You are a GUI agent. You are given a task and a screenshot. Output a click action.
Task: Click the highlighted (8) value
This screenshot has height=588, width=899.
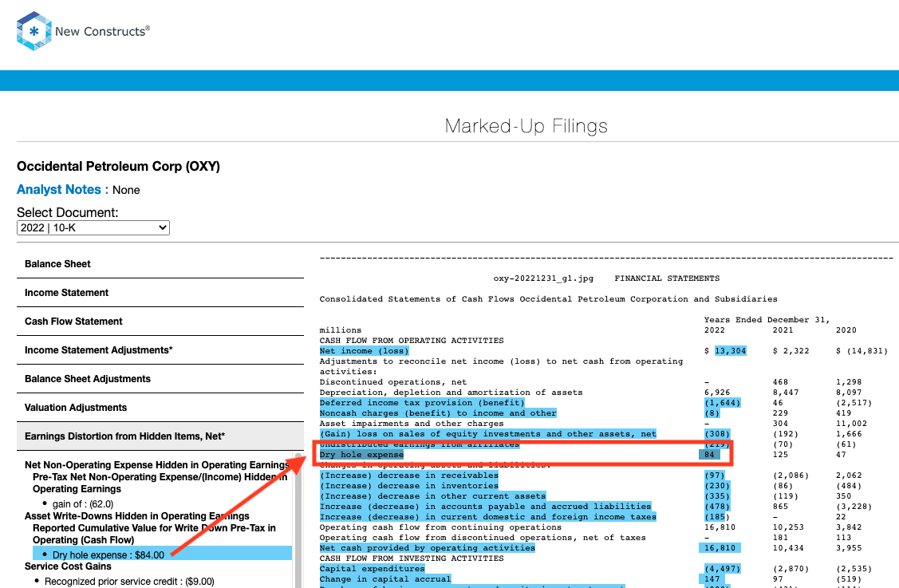pos(712,413)
